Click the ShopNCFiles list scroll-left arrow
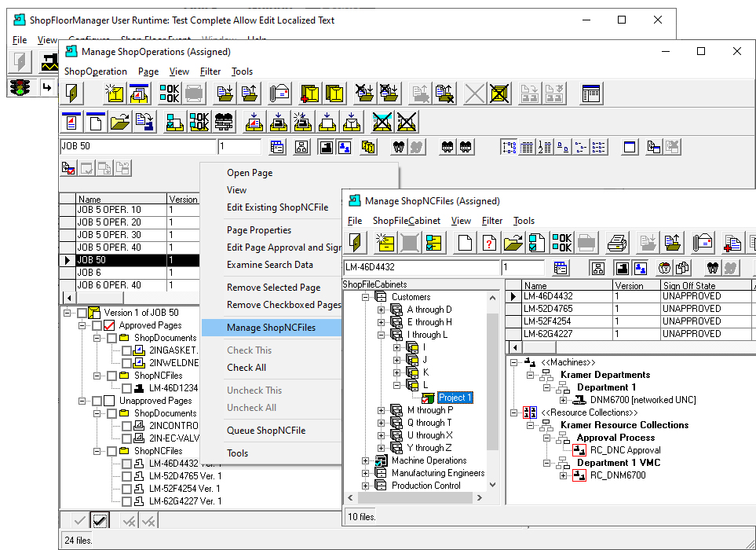The image size is (756, 550). (x=516, y=347)
